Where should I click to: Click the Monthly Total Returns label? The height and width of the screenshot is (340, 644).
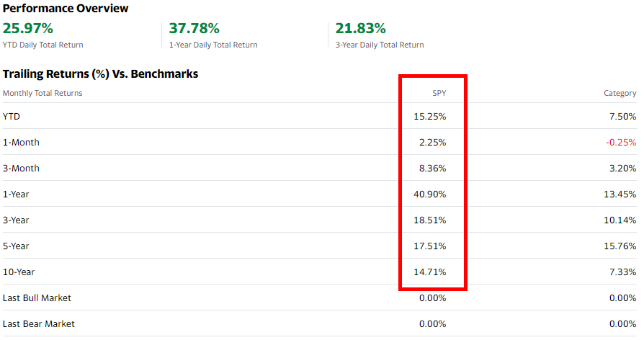[43, 93]
